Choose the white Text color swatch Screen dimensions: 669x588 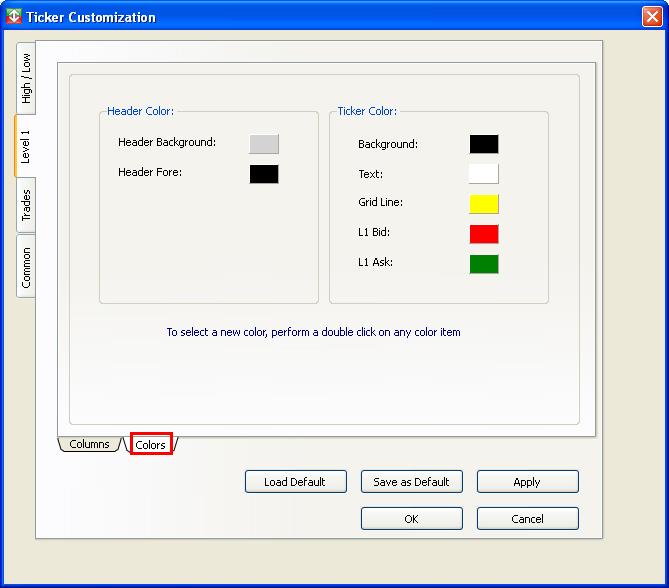click(x=484, y=174)
